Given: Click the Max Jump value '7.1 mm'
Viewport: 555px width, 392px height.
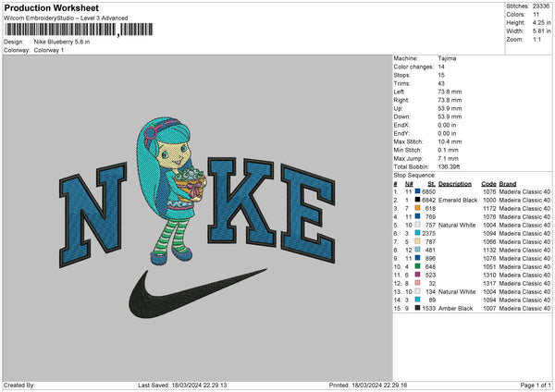Looking at the screenshot, I should tap(448, 158).
